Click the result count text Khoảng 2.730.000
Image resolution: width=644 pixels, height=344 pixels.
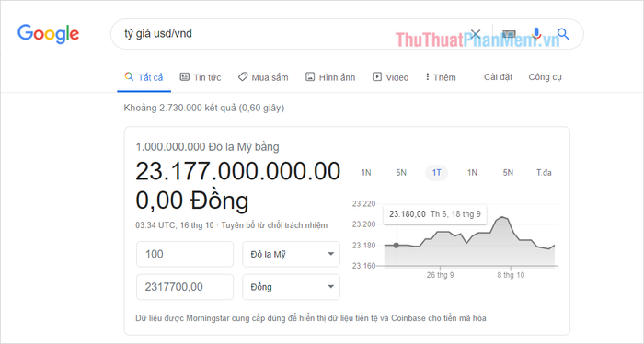click(203, 108)
